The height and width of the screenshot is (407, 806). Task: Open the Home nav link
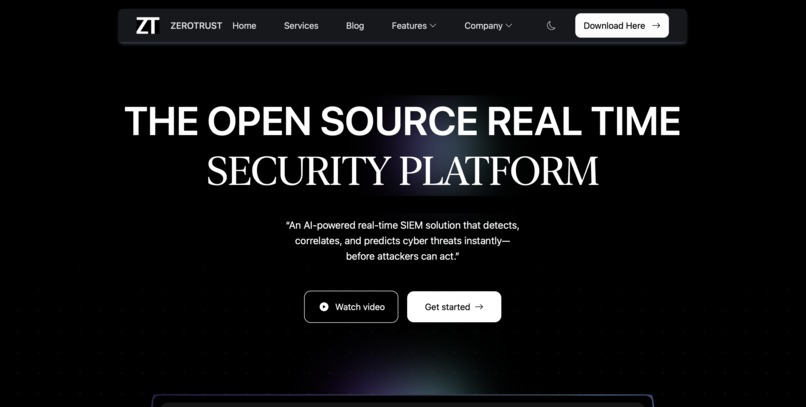click(x=244, y=26)
